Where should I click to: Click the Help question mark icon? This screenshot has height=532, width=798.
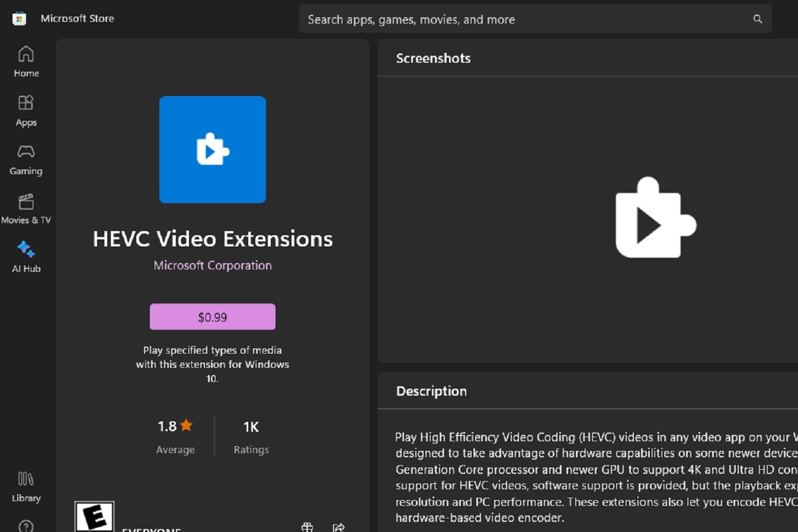pos(26,526)
